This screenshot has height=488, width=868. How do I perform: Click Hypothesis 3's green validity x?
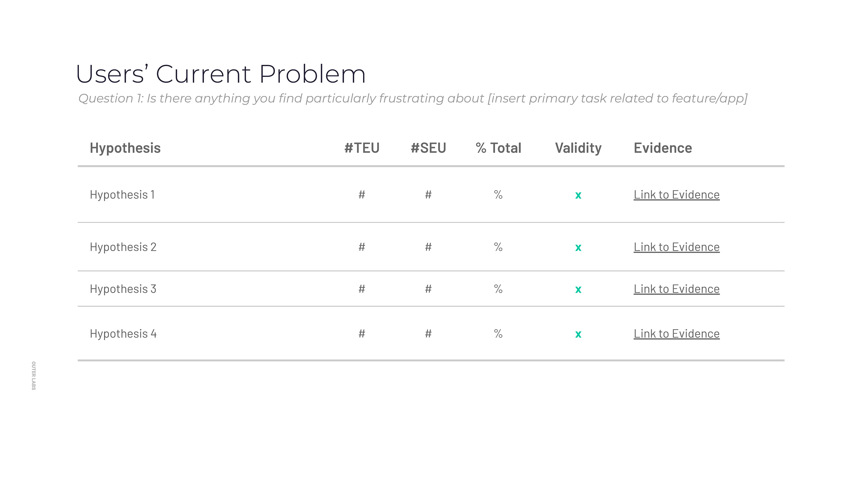point(578,289)
